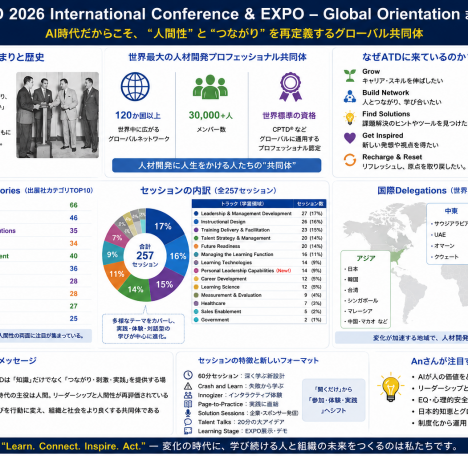Image resolution: width=468 pixels, height=456 pixels.
Task: Select the 15% purple donut segment
Action: click(165, 284)
